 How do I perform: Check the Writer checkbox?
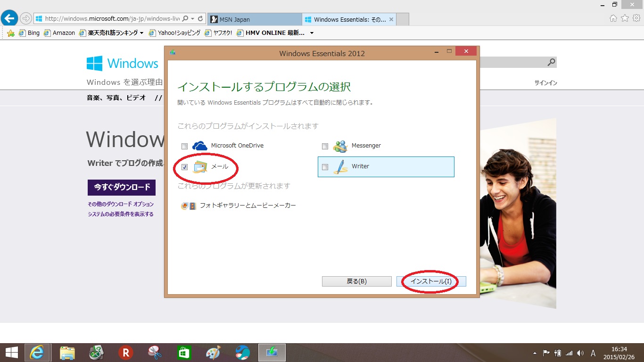click(x=325, y=167)
